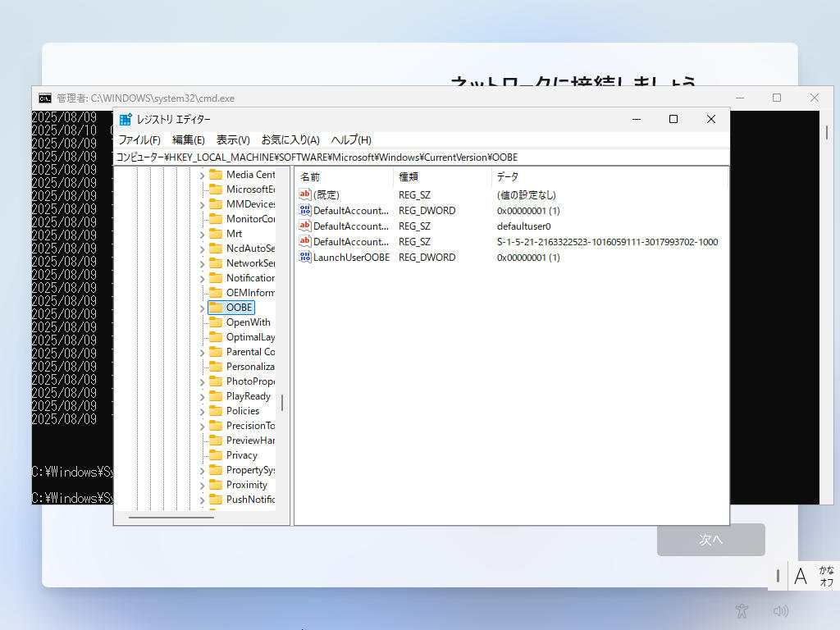The image size is (840, 630).
Task: Click the OptimalLay folder icon
Action: [x=216, y=337]
